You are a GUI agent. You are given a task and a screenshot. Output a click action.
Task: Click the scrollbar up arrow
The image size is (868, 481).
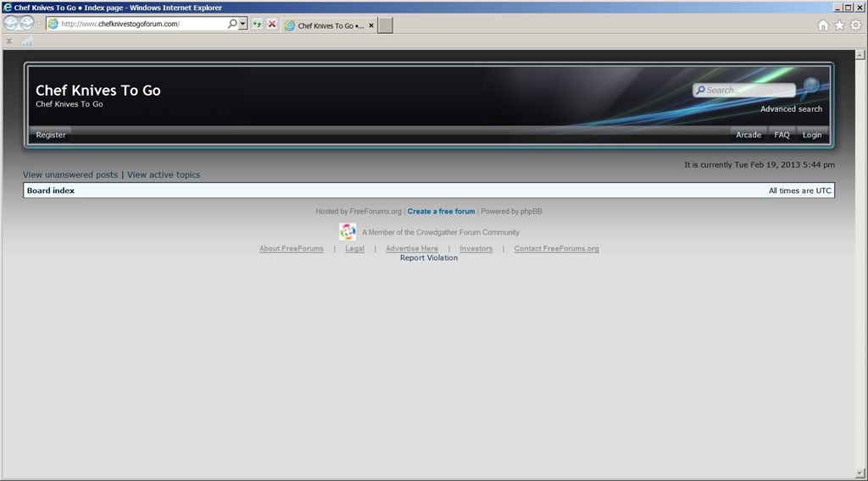tap(860, 54)
